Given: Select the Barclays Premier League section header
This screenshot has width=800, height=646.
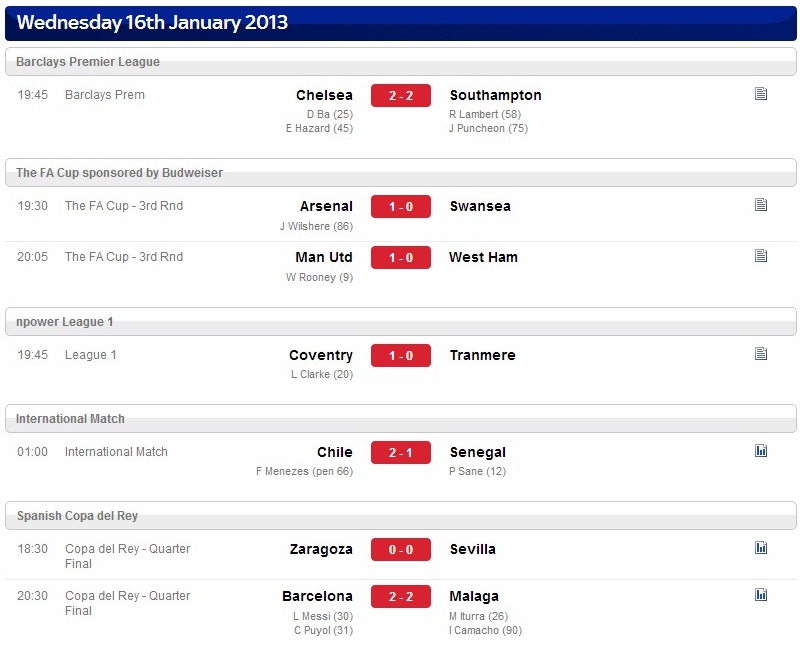Looking at the screenshot, I should 401,62.
